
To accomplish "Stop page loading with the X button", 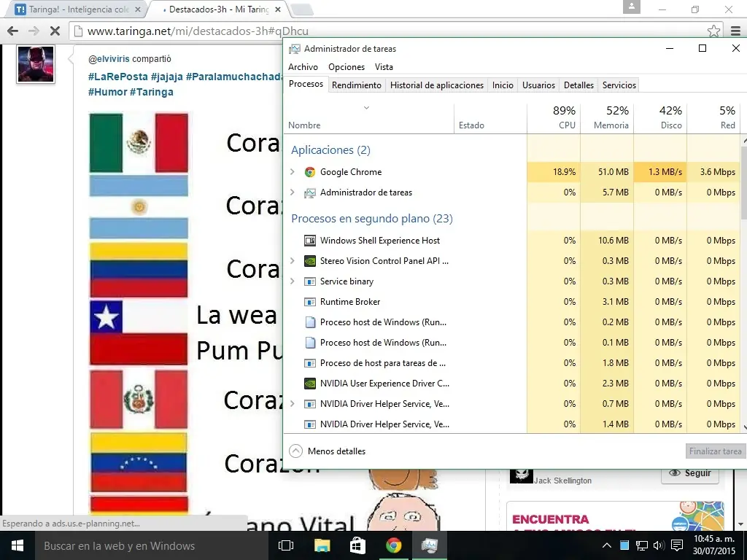I will pos(55,31).
